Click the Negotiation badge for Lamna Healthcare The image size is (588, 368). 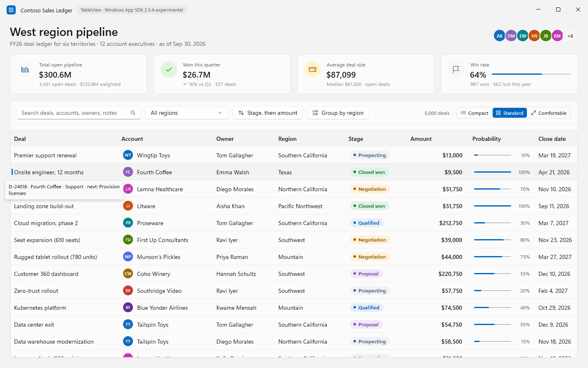pos(370,189)
